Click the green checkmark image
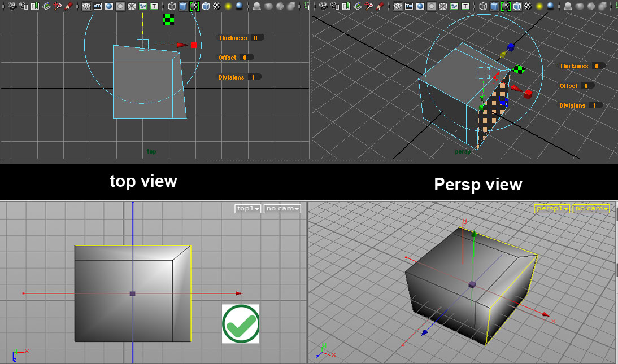Screen dimensions: 618x364 241,324
